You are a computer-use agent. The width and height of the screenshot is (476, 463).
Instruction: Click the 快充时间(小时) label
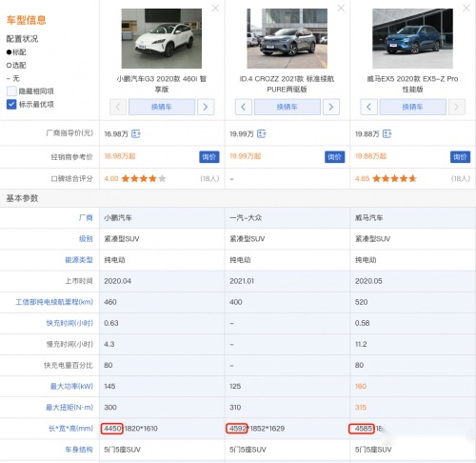coord(69,323)
